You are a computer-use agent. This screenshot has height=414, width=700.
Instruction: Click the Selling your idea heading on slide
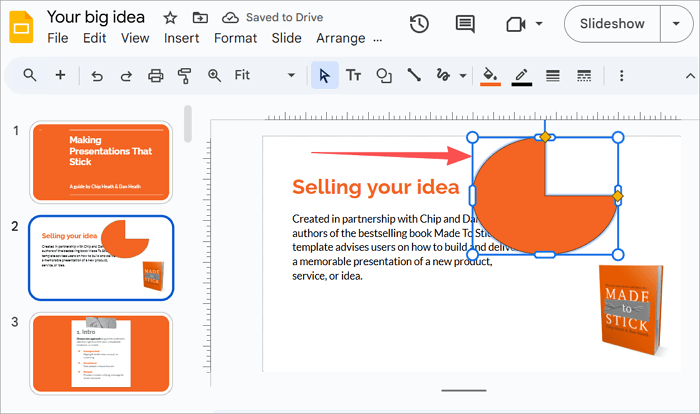click(375, 187)
